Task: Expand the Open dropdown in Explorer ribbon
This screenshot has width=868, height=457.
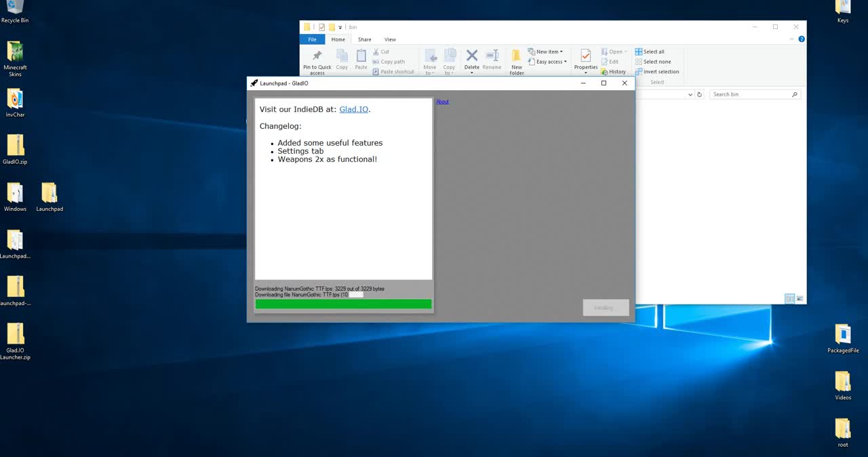Action: point(614,52)
